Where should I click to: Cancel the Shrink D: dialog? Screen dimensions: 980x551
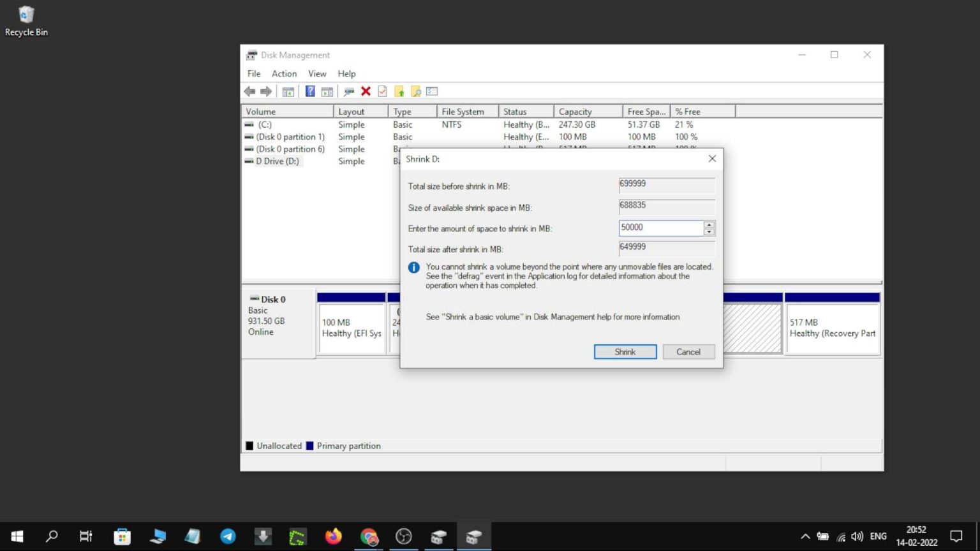[688, 351]
